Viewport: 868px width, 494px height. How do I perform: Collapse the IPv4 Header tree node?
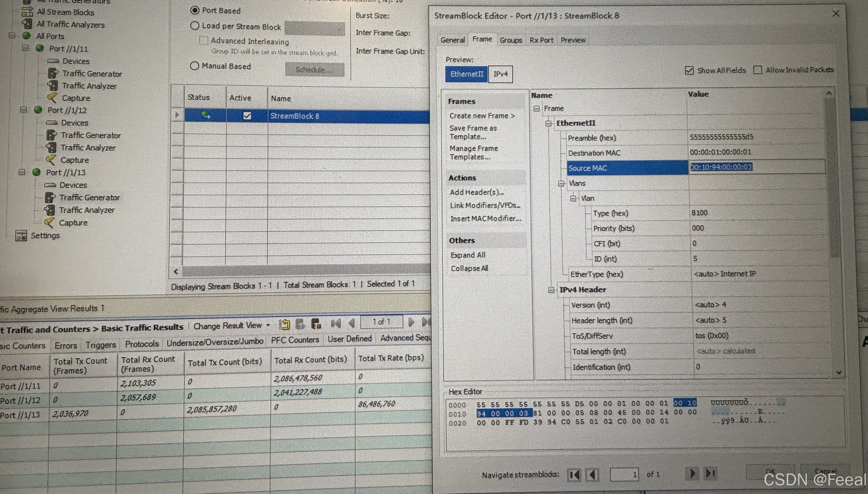click(x=551, y=290)
